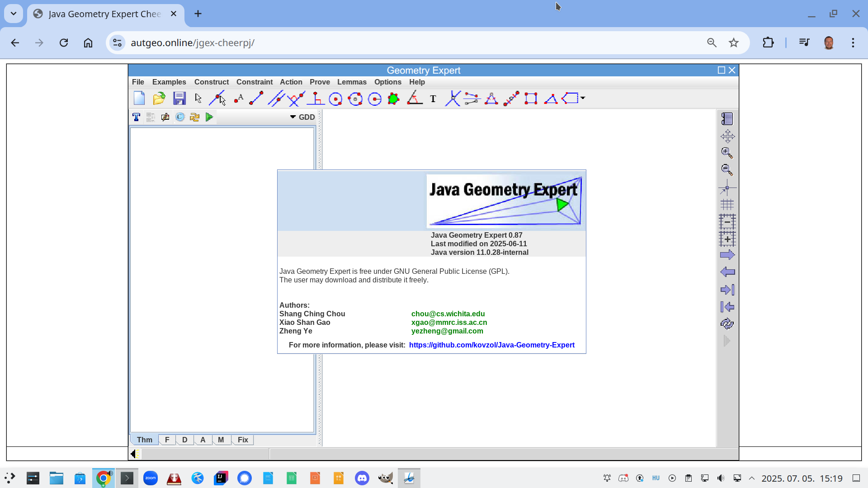868x488 pixels.
Task: Select the pentagon polygon tool
Action: coord(570,98)
